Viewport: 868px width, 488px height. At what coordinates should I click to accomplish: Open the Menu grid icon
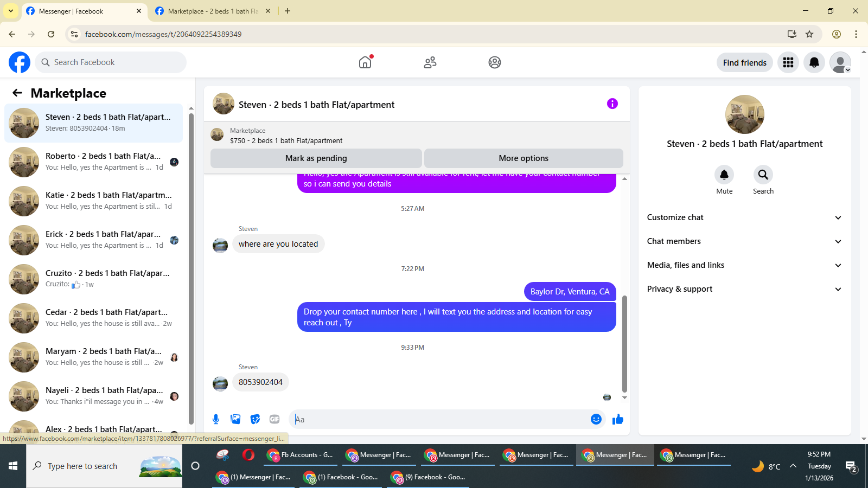(788, 62)
